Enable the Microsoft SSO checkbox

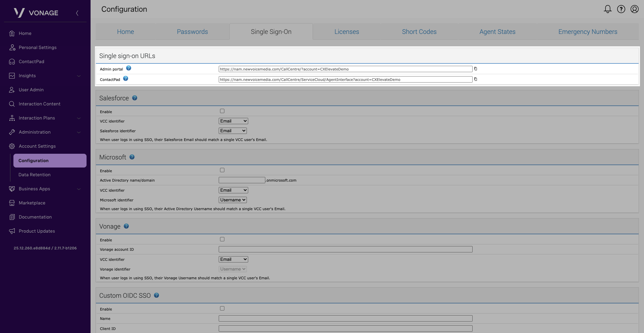(x=222, y=170)
